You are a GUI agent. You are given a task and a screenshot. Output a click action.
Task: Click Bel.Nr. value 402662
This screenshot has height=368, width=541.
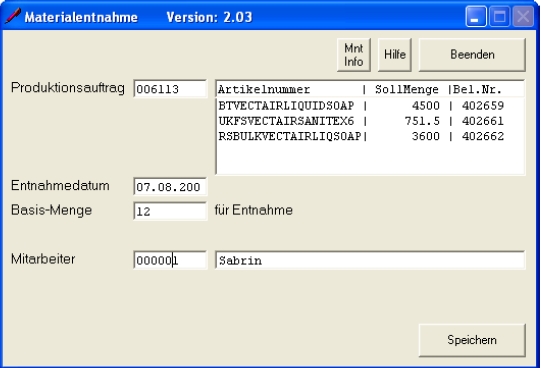483,136
